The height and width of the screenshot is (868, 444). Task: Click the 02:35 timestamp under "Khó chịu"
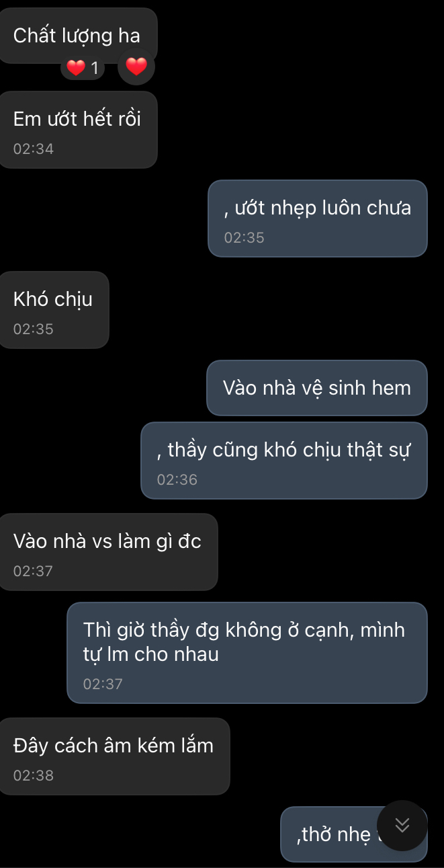coord(34,329)
